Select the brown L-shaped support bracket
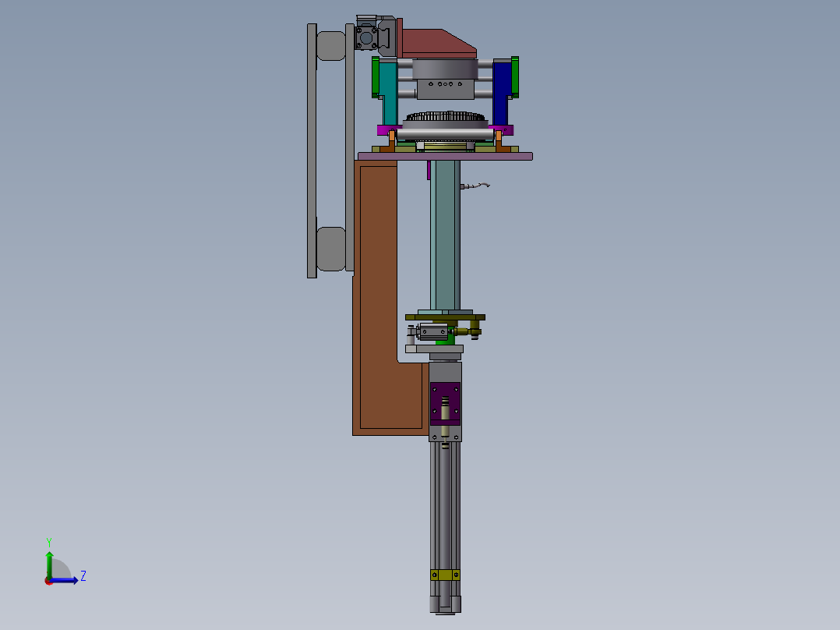 point(378,298)
